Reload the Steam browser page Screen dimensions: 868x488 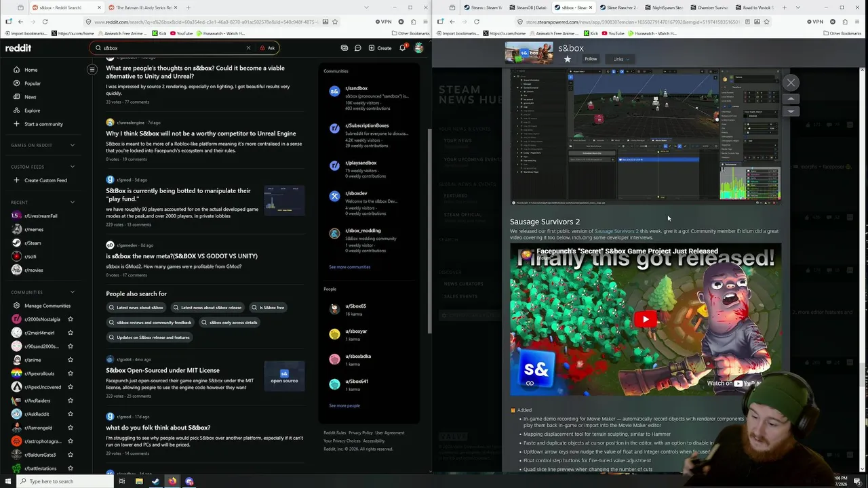point(477,22)
